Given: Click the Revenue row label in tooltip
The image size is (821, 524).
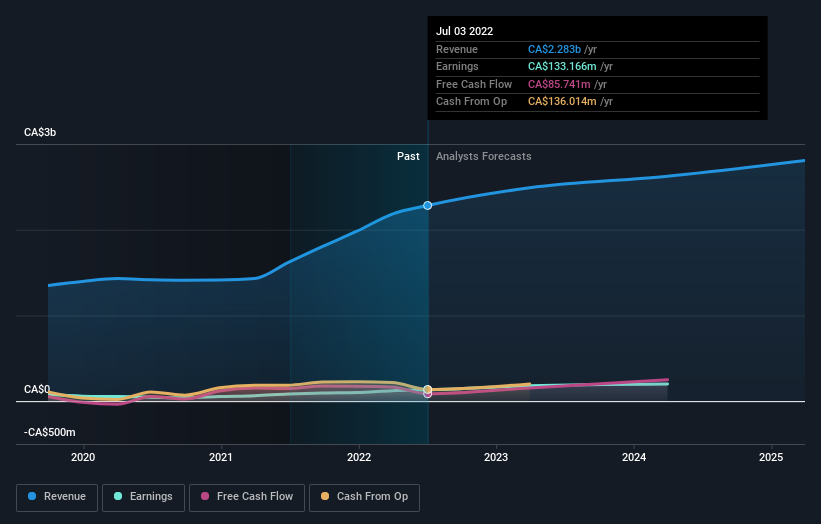Looking at the screenshot, I should pos(457,49).
